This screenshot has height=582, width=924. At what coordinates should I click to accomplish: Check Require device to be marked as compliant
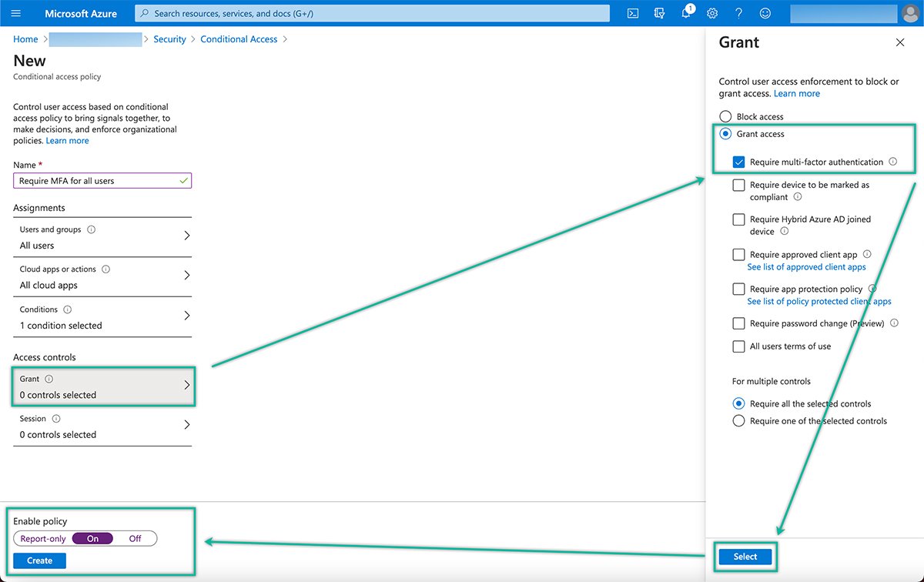pyautogui.click(x=738, y=185)
